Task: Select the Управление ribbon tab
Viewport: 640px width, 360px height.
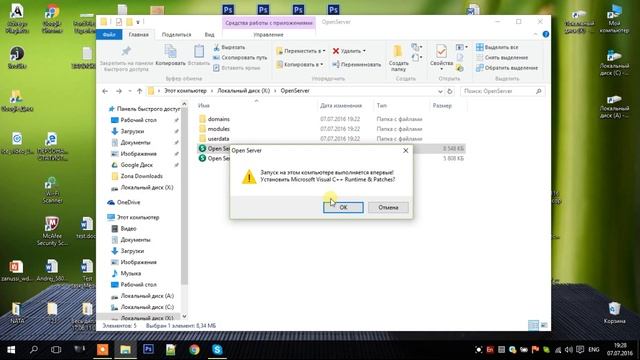Action: click(x=268, y=35)
